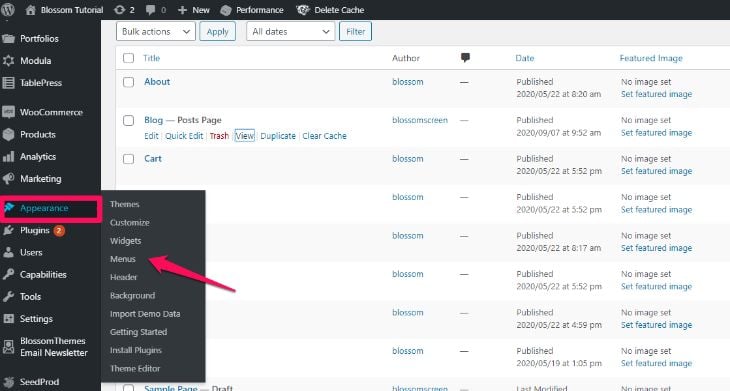This screenshot has width=730, height=391.
Task: Choose Menus from the Appearance submenu
Action: (123, 259)
